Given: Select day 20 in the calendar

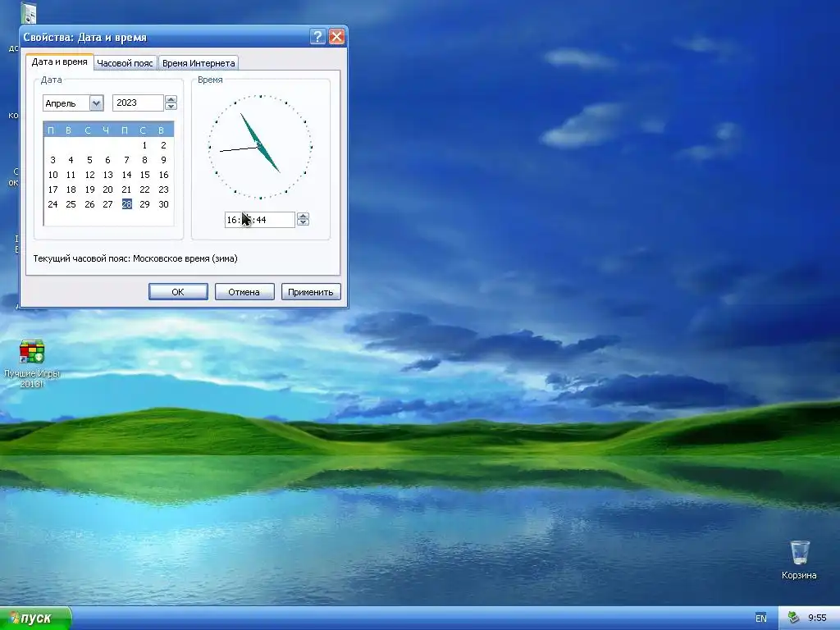Looking at the screenshot, I should point(107,189).
